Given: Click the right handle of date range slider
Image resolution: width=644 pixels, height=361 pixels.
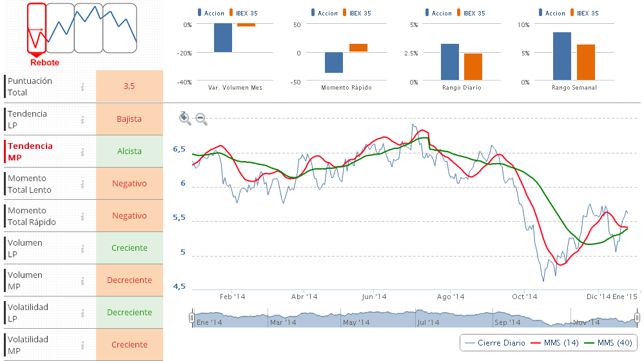Looking at the screenshot, I should pos(637,318).
